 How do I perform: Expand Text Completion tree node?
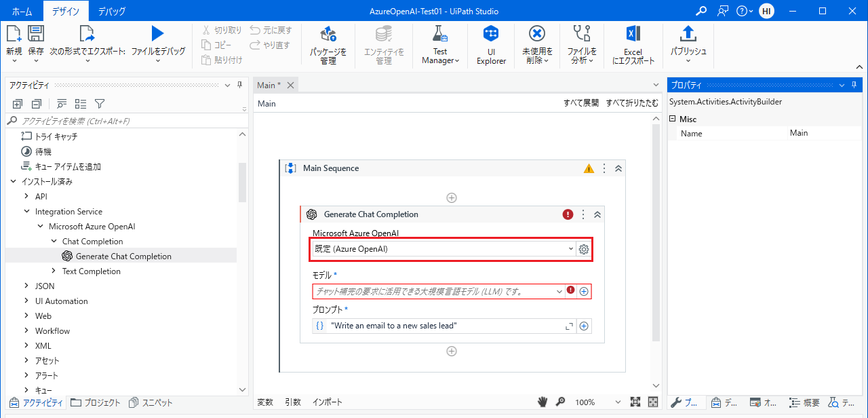tap(54, 271)
